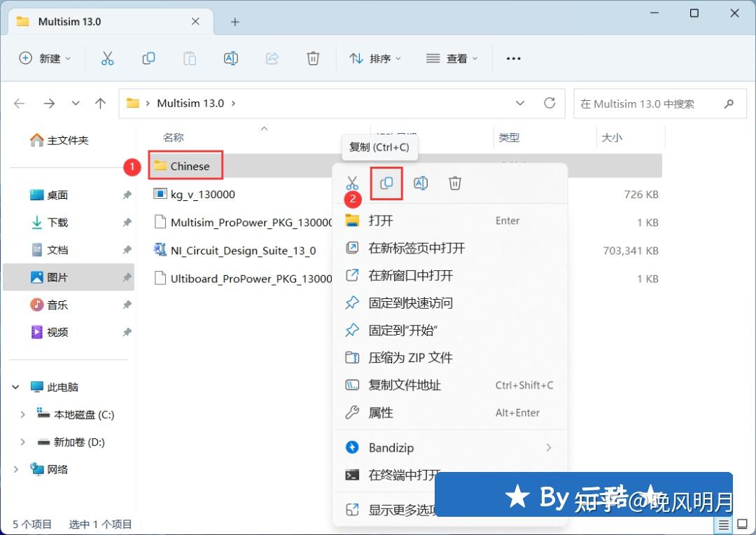Open the 新建 (New) dropdown
Screen dimensions: 756x535
45,58
